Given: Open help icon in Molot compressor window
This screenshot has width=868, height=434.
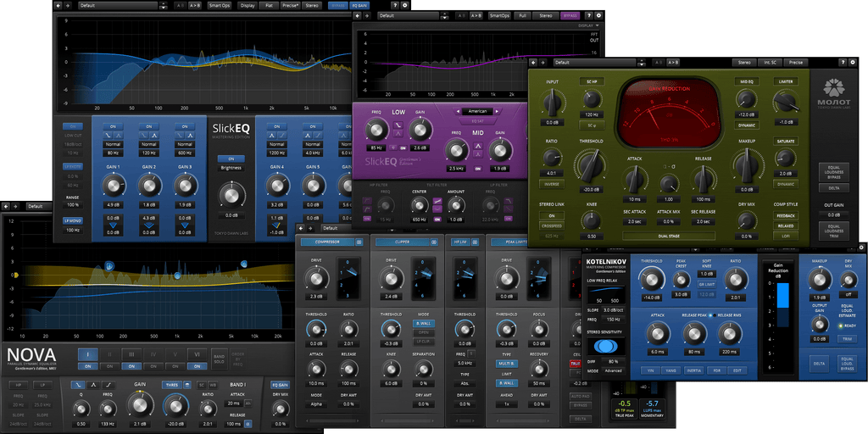Looking at the screenshot, I should [843, 63].
